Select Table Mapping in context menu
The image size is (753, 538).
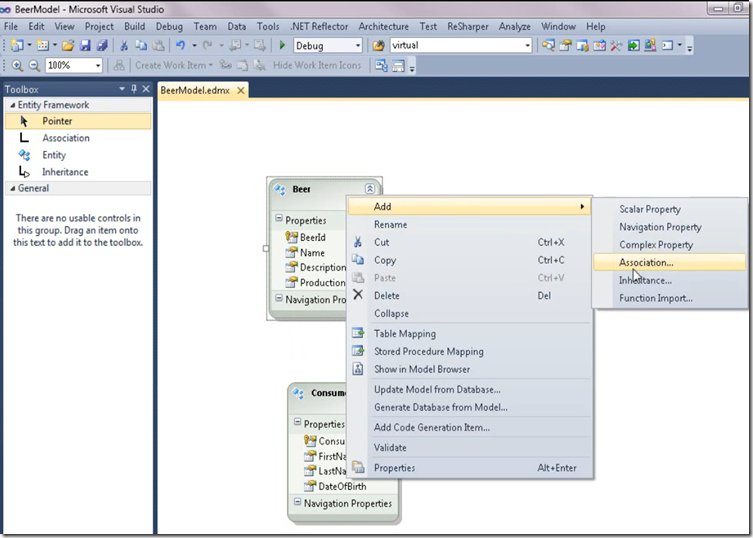470,333
